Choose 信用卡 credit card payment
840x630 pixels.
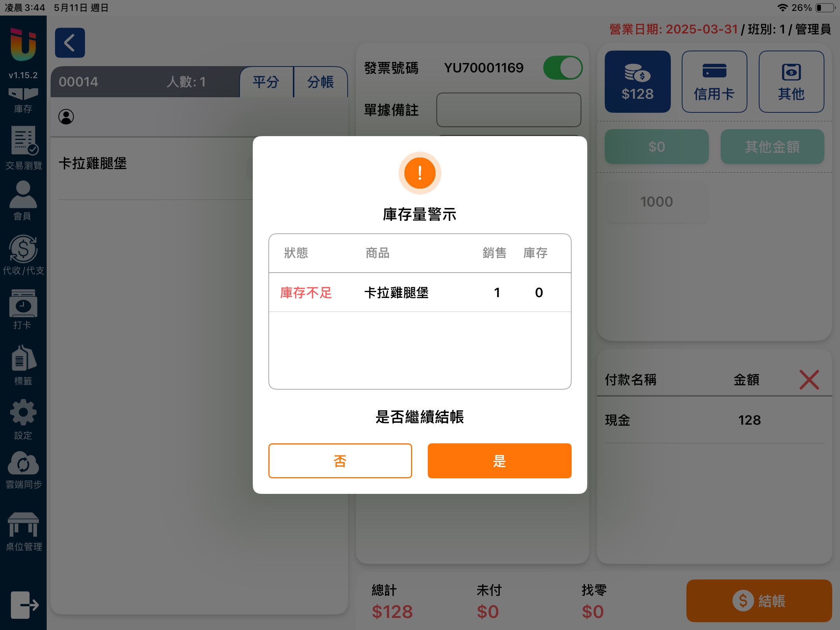(x=714, y=82)
